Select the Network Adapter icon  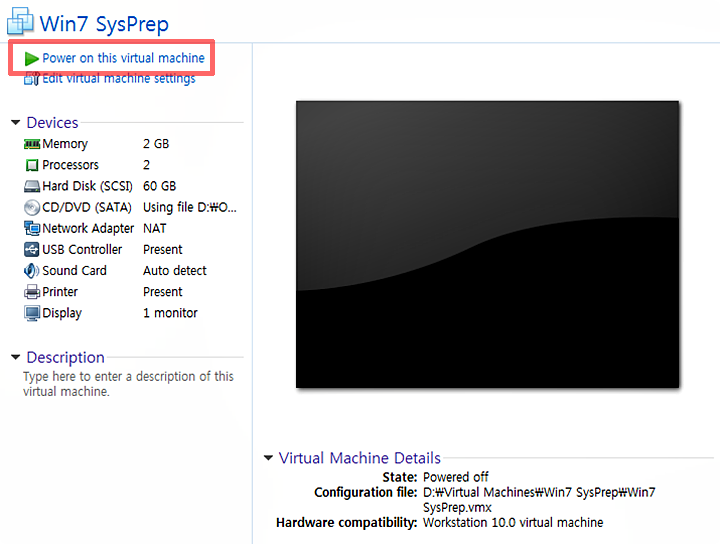coord(32,228)
